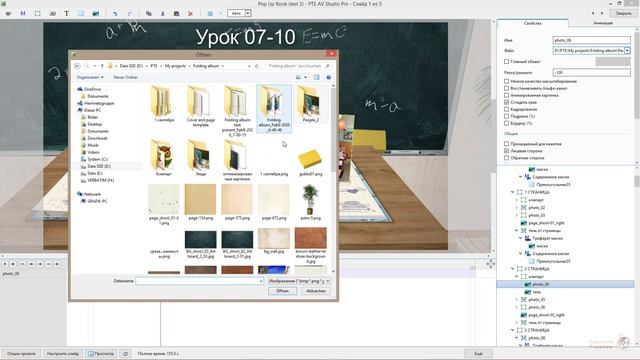Image resolution: width=640 pixels, height=360 pixels.
Task: Click the preview pane icon in Öffnen dialog
Action: (317, 77)
